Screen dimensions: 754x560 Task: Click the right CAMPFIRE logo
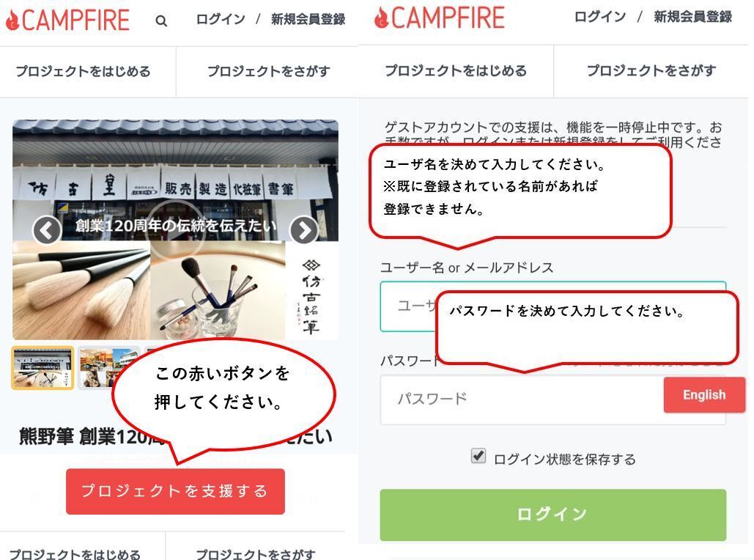click(439, 18)
